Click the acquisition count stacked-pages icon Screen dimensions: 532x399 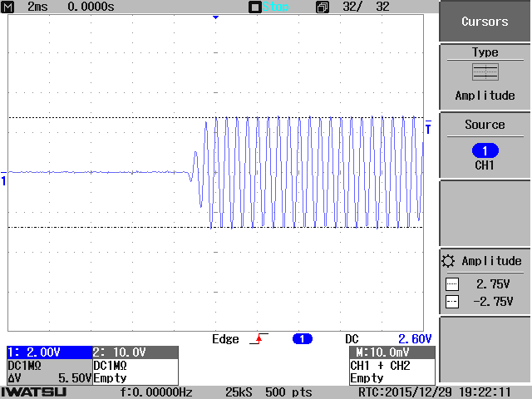[x=323, y=7]
